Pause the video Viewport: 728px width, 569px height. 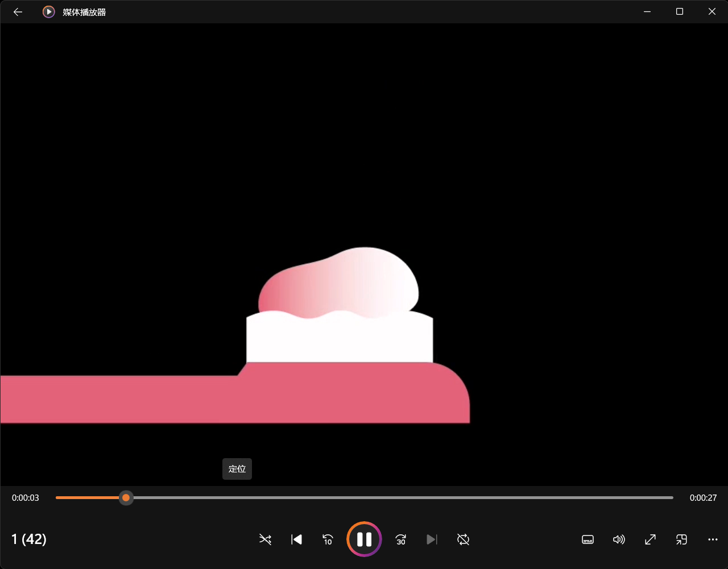pos(364,539)
